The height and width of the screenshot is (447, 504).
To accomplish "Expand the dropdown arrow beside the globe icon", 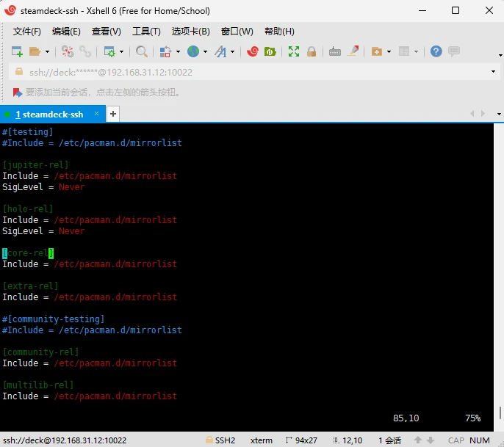I will 205,51.
